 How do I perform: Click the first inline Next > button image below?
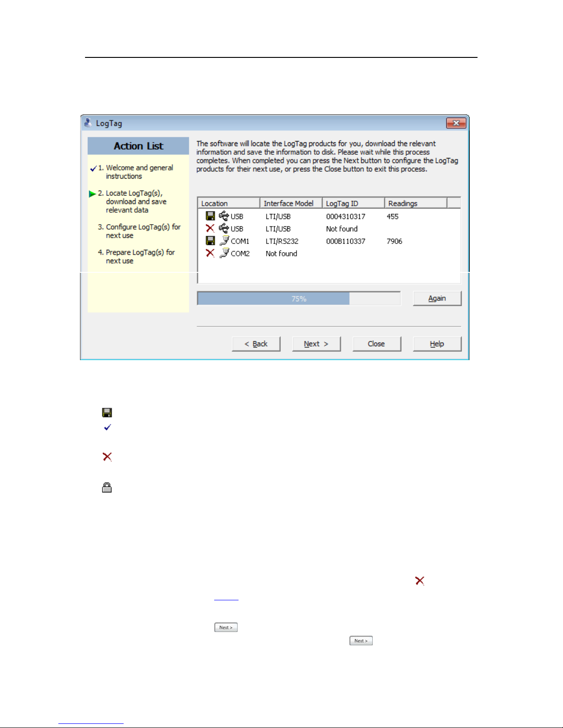[x=226, y=627]
